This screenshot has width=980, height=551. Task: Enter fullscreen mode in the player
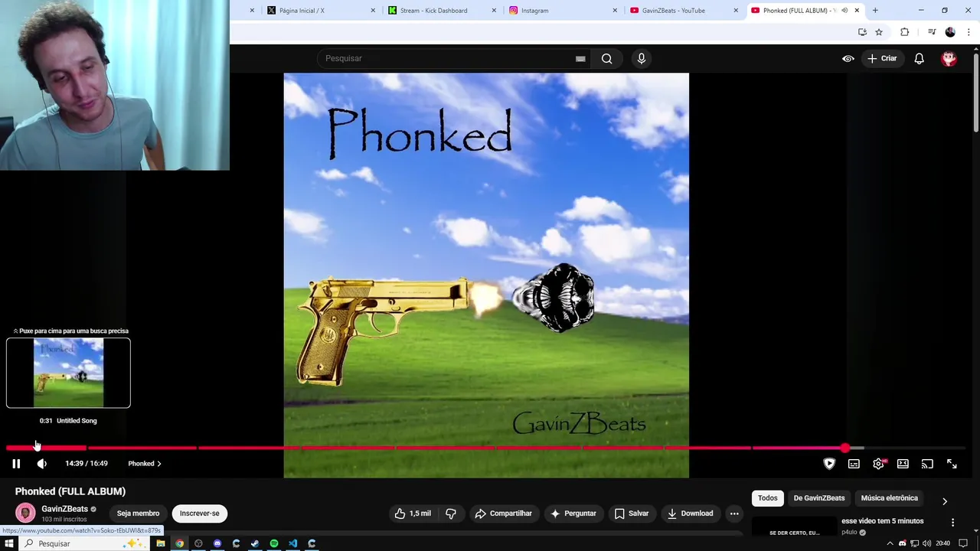point(952,464)
